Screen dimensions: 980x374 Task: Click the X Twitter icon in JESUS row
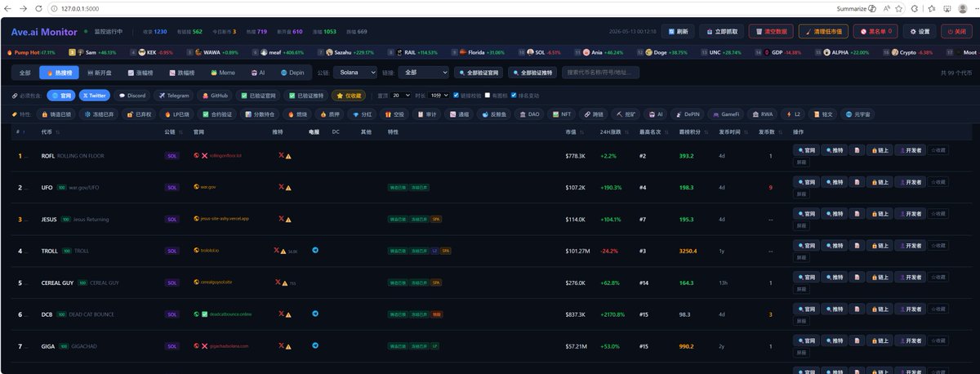(x=281, y=219)
